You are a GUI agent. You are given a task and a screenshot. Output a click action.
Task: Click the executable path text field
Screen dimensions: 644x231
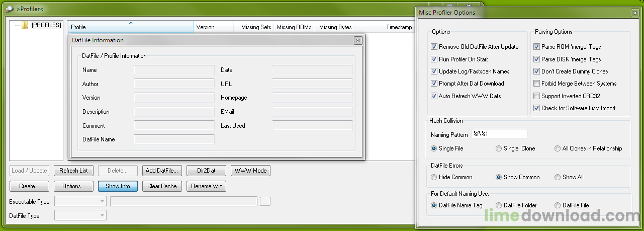[x=183, y=201]
